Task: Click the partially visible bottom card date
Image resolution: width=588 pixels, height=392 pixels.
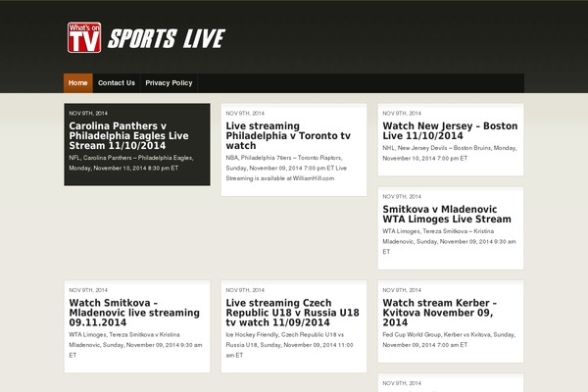Action: 402,383
